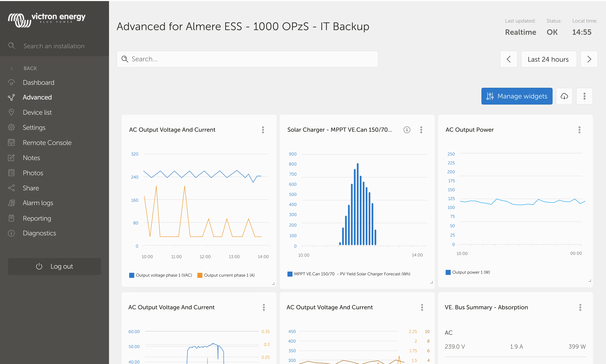Go to previous time period arrow
The height and width of the screenshot is (364, 606).
pyautogui.click(x=508, y=59)
